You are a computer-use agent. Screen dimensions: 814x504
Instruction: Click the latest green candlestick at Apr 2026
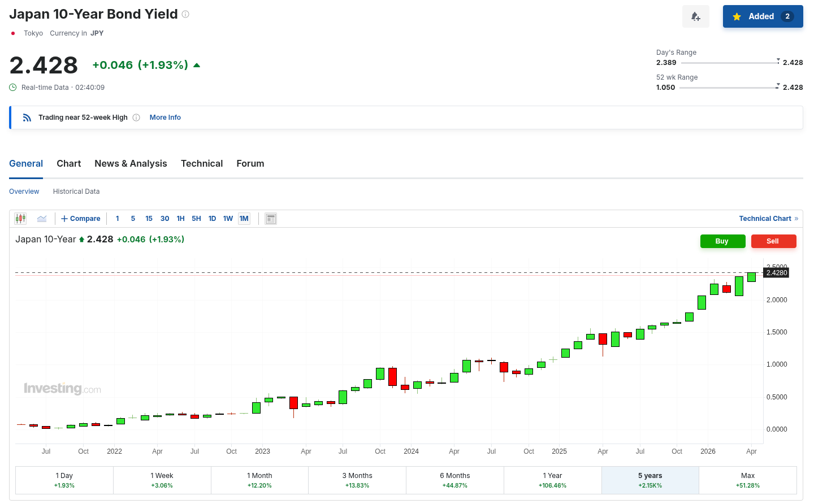tap(751, 277)
